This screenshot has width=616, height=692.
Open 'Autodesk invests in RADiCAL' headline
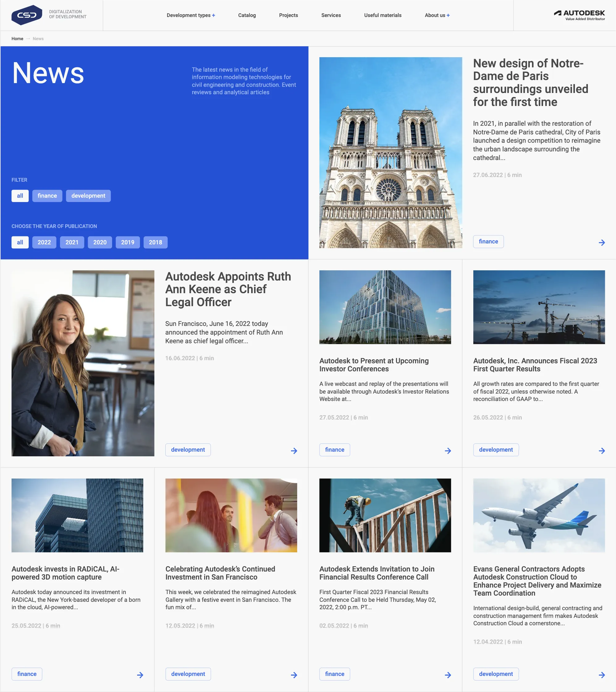pos(65,573)
